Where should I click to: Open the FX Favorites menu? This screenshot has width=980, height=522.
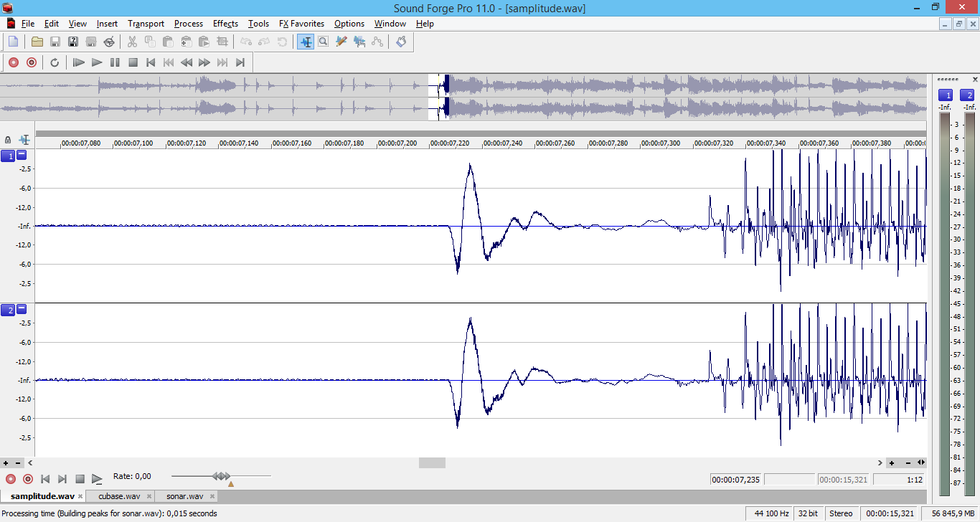click(301, 24)
